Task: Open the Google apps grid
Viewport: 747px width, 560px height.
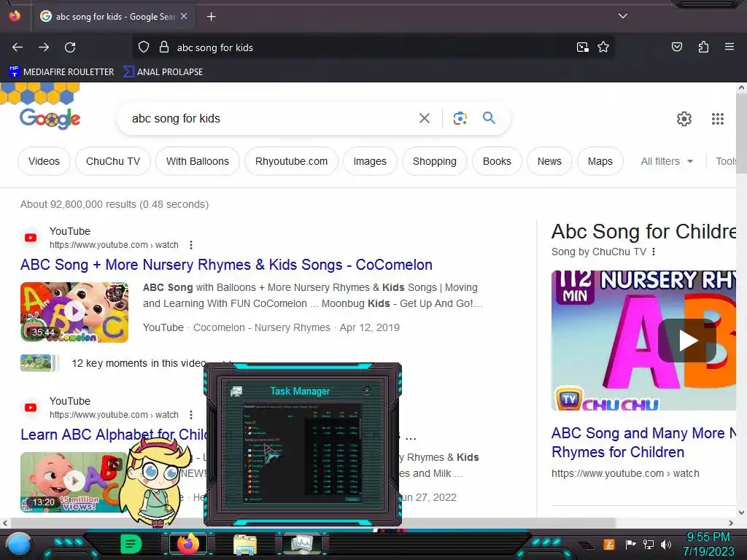Action: (x=718, y=119)
